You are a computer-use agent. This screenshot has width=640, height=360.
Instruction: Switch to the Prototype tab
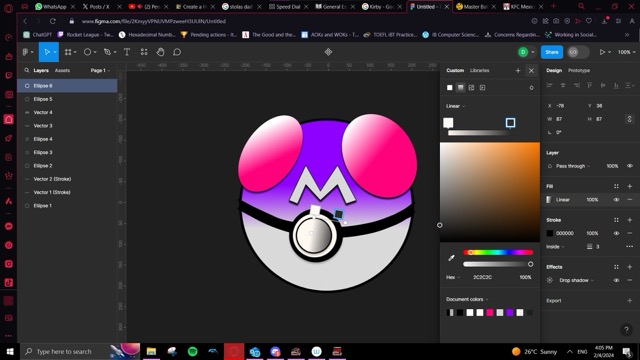579,70
